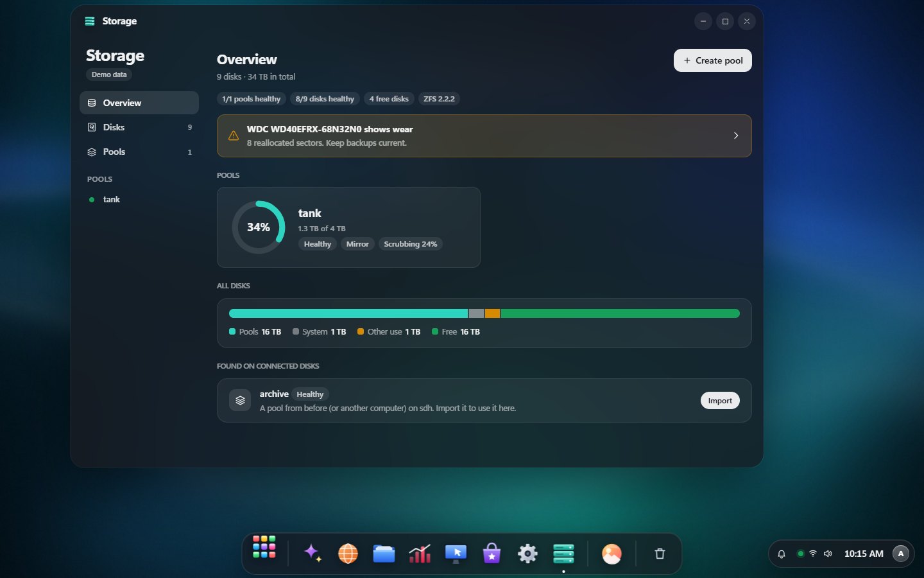Screen dimensions: 924x578
Task: Minimize the Storage window
Action: pos(703,21)
